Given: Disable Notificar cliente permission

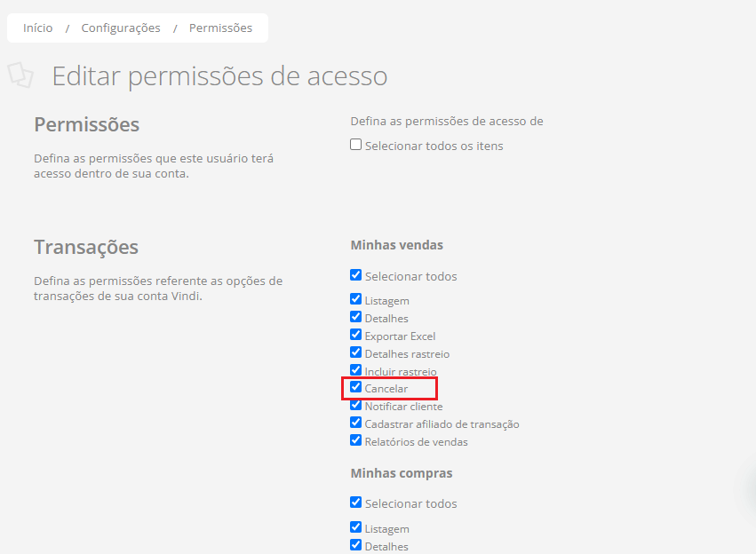Looking at the screenshot, I should [356, 405].
